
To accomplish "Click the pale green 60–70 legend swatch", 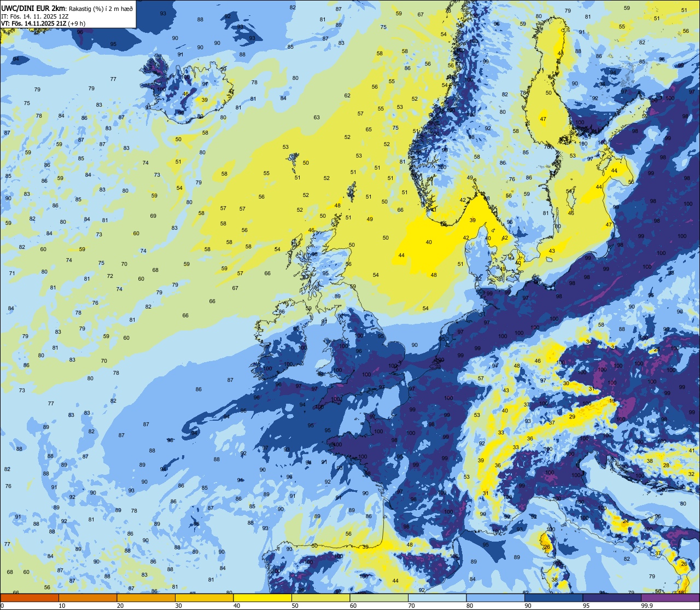I will tap(379, 597).
